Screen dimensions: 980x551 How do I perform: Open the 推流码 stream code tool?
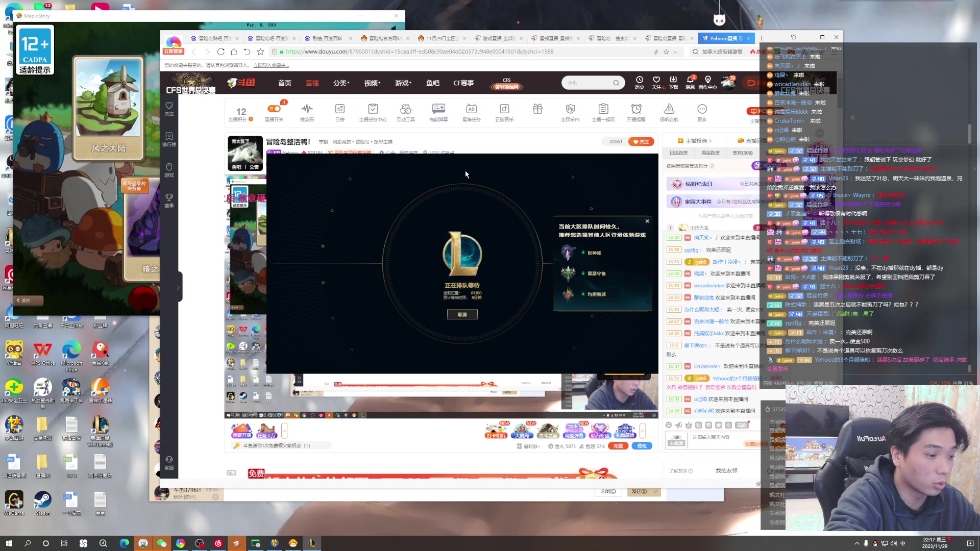(307, 112)
